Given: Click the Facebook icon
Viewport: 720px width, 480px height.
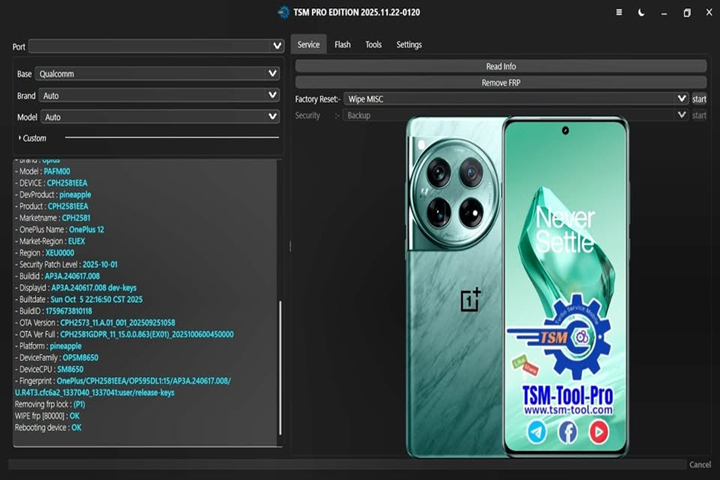Looking at the screenshot, I should coord(568,432).
